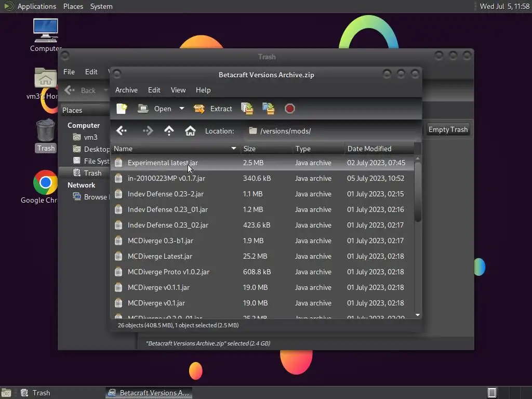Select MCDiverge Latest.jar
The image size is (532, 399).
point(262,257)
